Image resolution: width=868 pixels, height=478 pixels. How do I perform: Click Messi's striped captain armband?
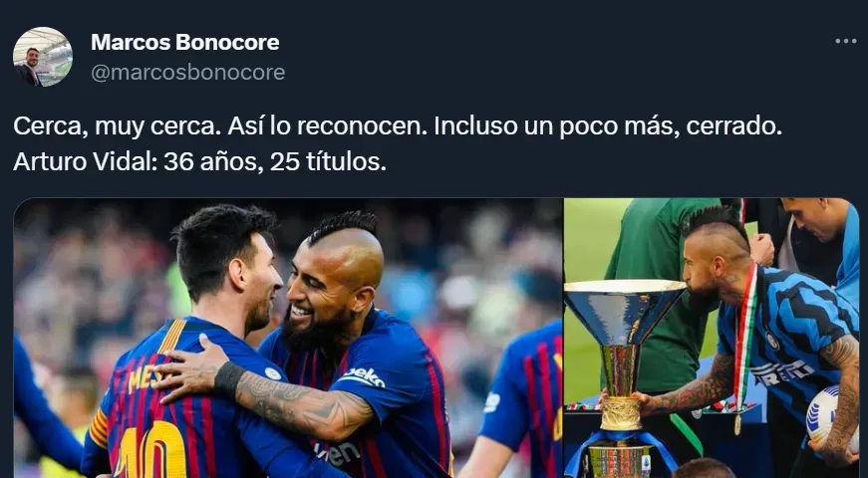(x=99, y=428)
